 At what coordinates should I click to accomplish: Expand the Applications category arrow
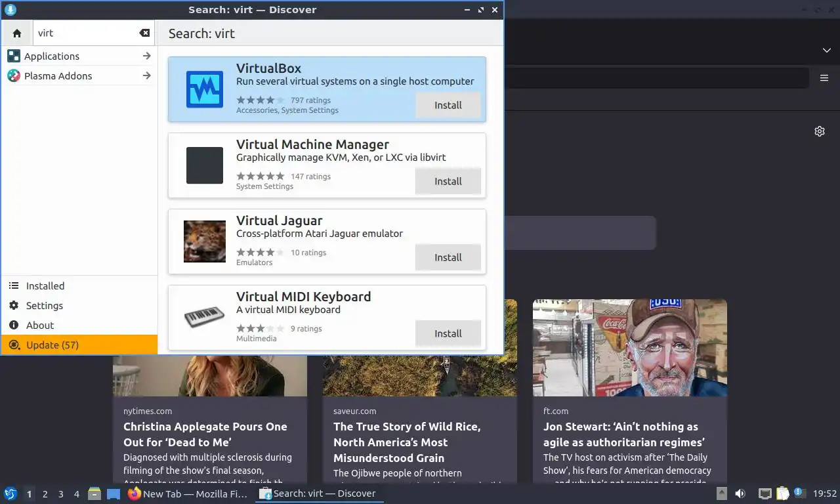[x=146, y=56]
